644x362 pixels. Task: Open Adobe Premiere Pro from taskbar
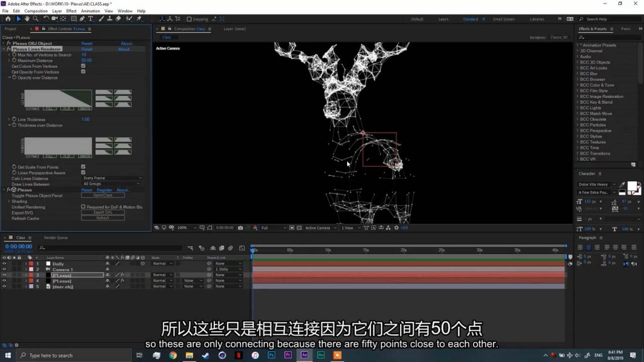tap(288, 355)
